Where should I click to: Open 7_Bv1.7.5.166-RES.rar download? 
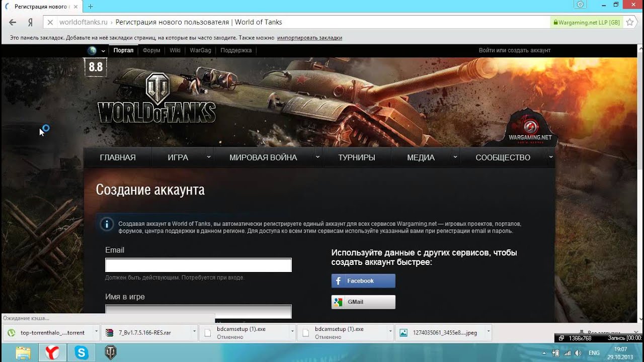point(146,332)
